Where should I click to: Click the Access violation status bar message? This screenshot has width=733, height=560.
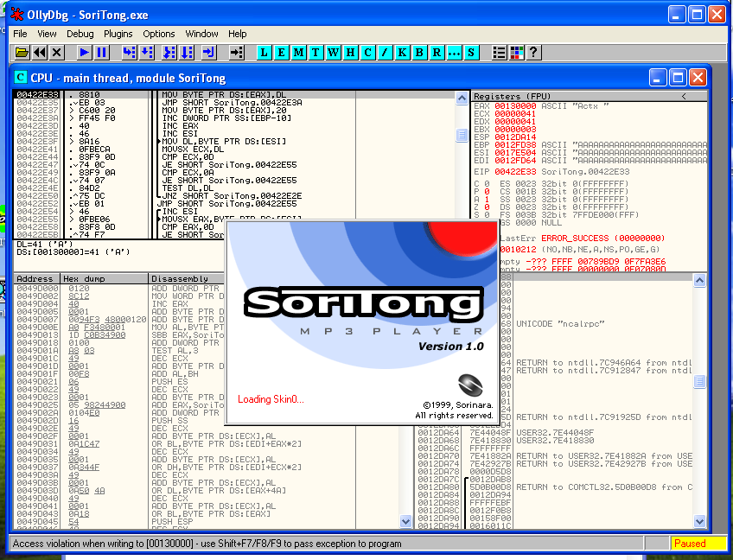tap(207, 544)
